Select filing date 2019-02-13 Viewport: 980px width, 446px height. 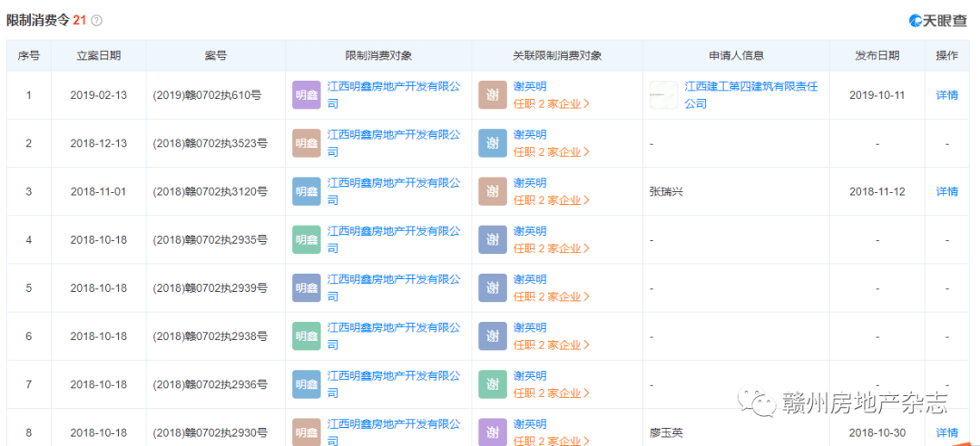99,95
